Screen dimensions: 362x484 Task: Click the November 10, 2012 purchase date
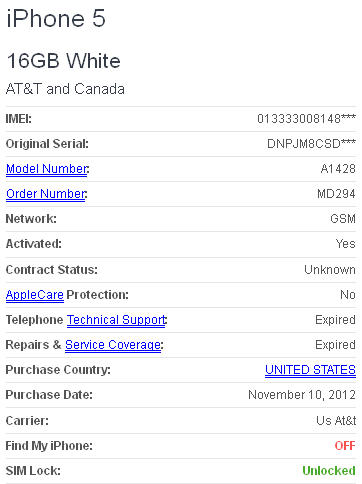click(x=302, y=395)
